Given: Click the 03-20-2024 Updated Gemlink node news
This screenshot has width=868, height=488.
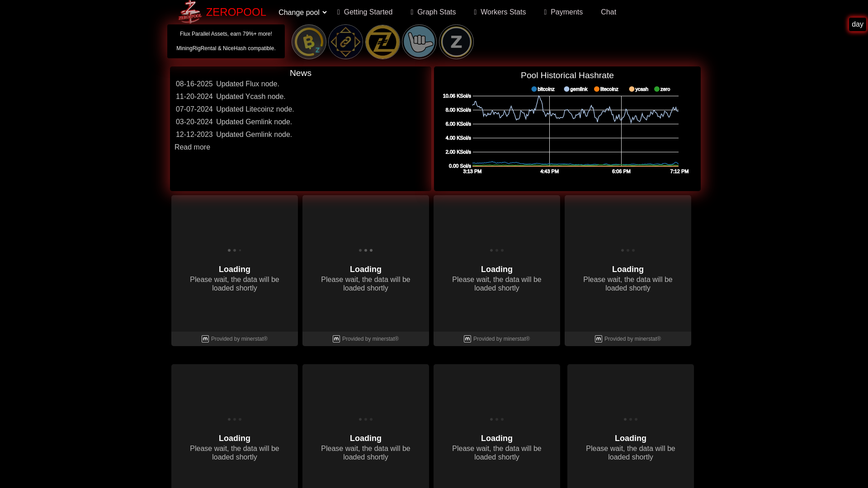Looking at the screenshot, I should click(234, 122).
